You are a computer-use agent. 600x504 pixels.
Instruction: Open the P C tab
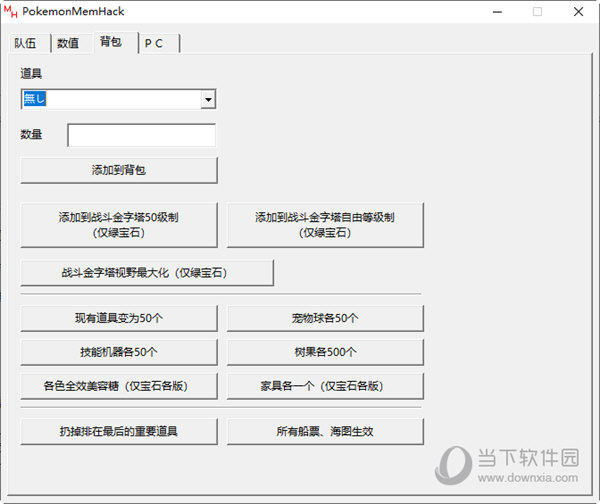pyautogui.click(x=159, y=43)
